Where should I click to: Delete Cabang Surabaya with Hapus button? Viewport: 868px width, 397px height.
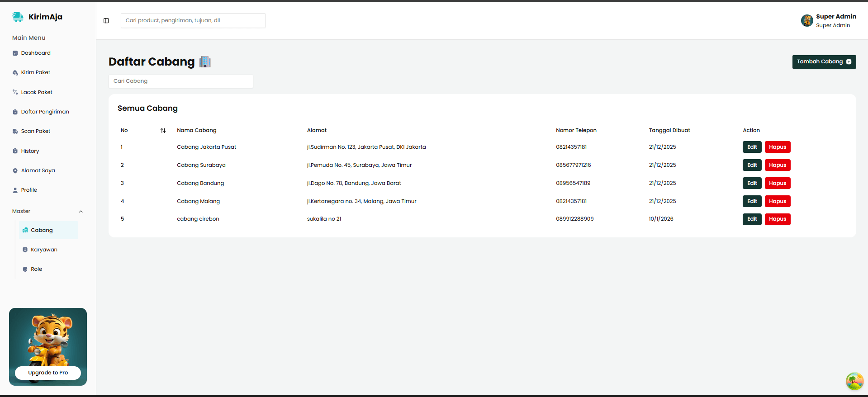(778, 165)
